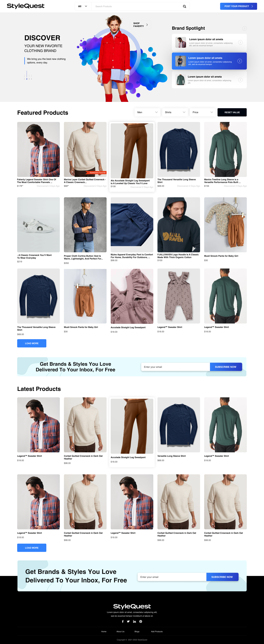Open the FJALLRAVEN Logo Hoodie thumbnail
The image size is (264, 644).
pyautogui.click(x=179, y=225)
